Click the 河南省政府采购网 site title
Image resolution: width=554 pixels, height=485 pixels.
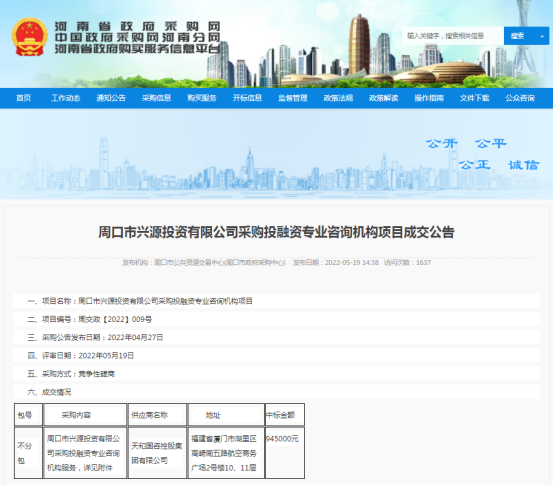click(137, 26)
